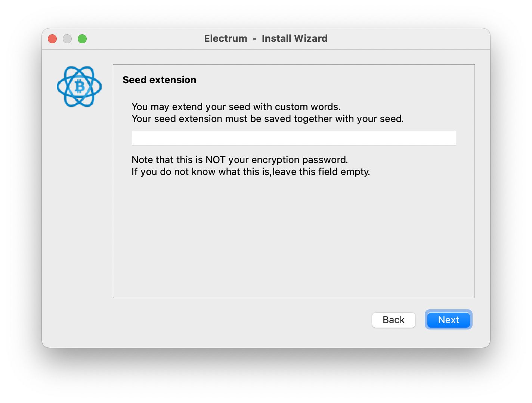
Task: Confirm seed extension with Next
Action: pos(448,320)
